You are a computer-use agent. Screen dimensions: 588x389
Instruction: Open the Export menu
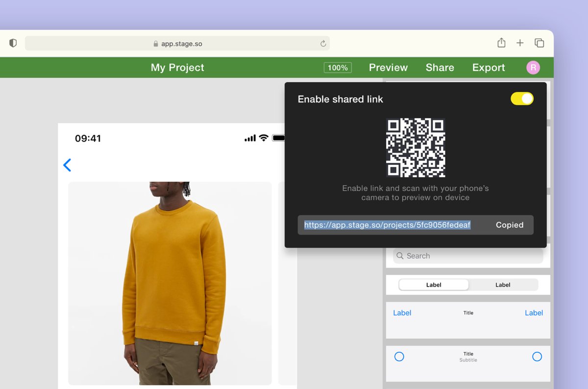pyautogui.click(x=489, y=67)
